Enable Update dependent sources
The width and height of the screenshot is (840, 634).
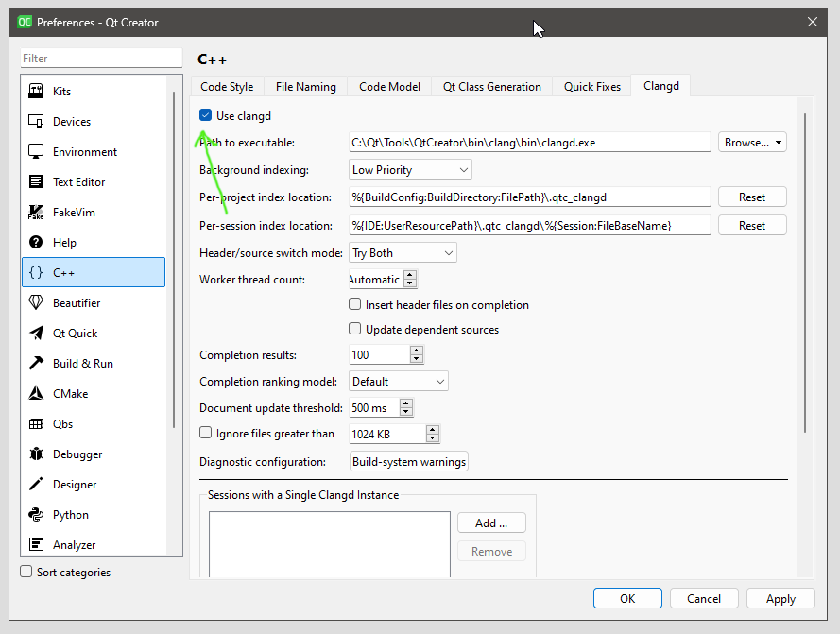(355, 329)
